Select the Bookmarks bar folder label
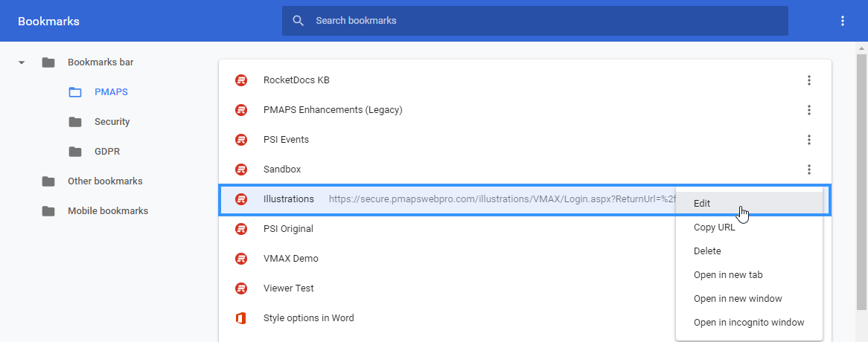This screenshot has height=342, width=868. pyautogui.click(x=100, y=62)
